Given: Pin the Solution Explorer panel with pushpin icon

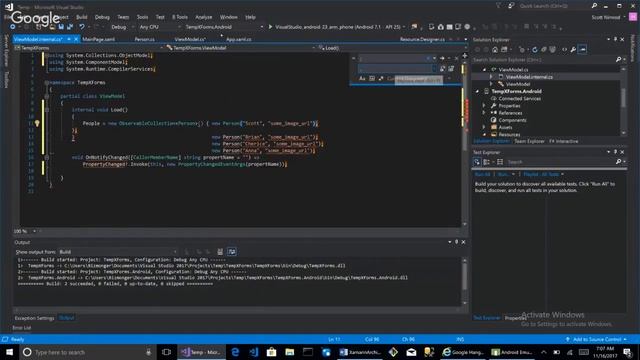Looking at the screenshot, I should (x=616, y=39).
